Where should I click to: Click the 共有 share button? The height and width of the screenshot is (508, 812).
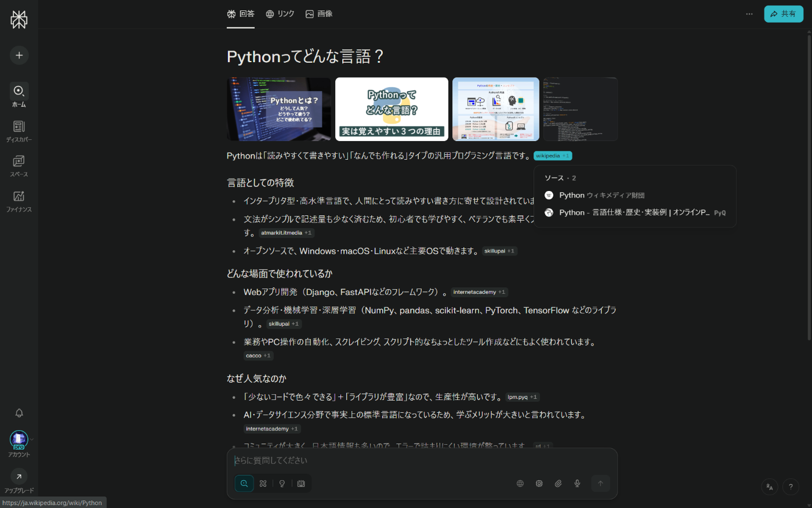(x=784, y=14)
